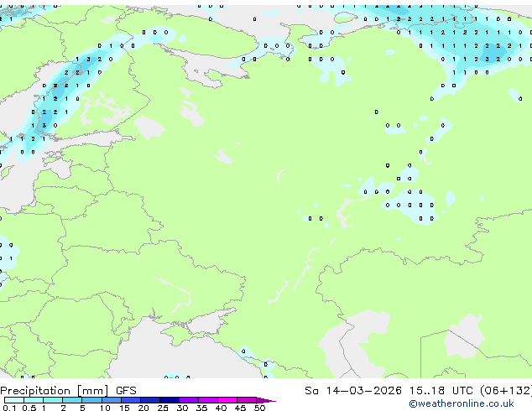Click the above-50 arrow tip of legend

pos(266,400)
